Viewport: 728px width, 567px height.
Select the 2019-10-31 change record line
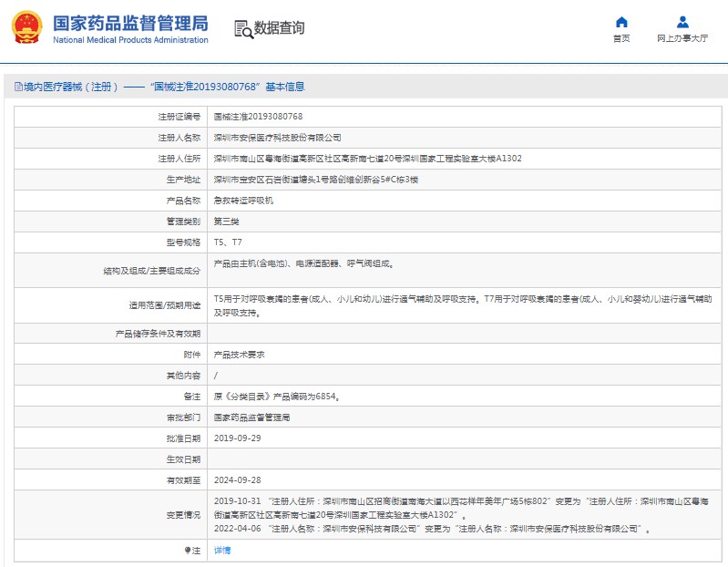tap(461, 508)
